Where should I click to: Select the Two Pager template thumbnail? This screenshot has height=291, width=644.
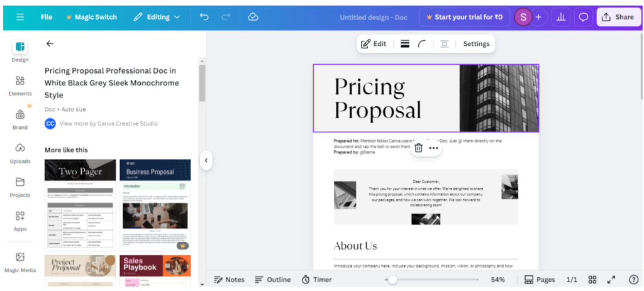coord(80,205)
